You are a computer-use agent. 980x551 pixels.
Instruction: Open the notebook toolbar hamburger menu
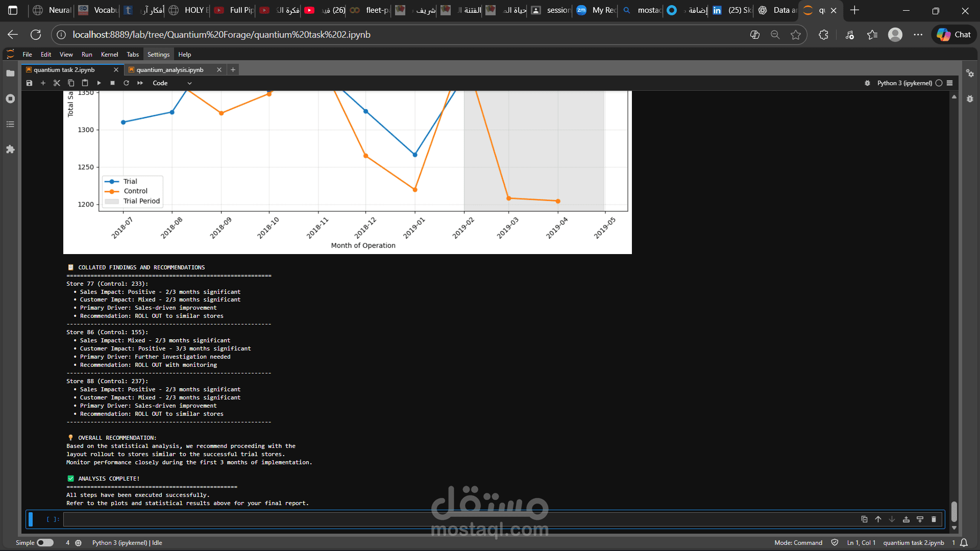point(950,83)
